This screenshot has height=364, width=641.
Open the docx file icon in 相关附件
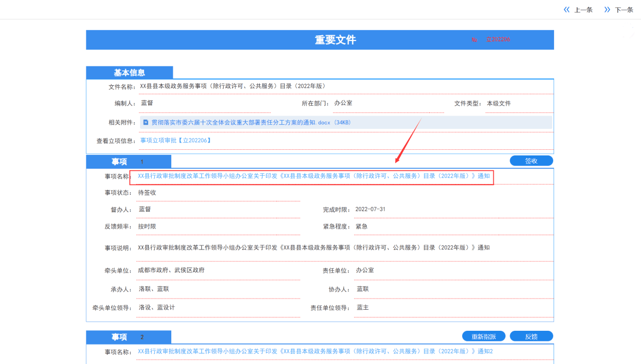coord(146,123)
